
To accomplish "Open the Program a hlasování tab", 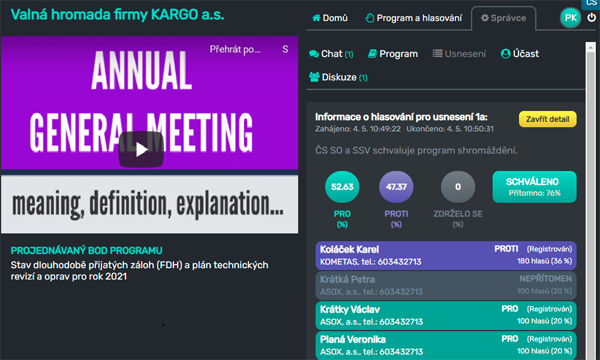I will point(414,18).
